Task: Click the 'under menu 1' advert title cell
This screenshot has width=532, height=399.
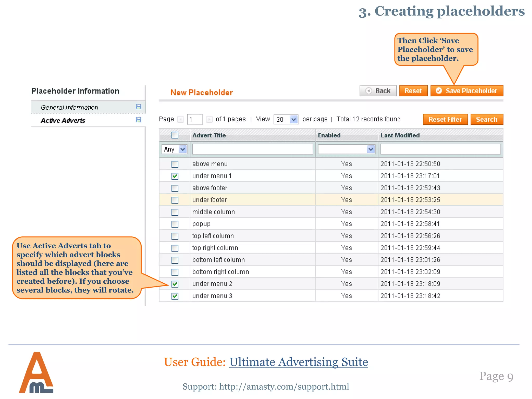Action: coord(252,176)
